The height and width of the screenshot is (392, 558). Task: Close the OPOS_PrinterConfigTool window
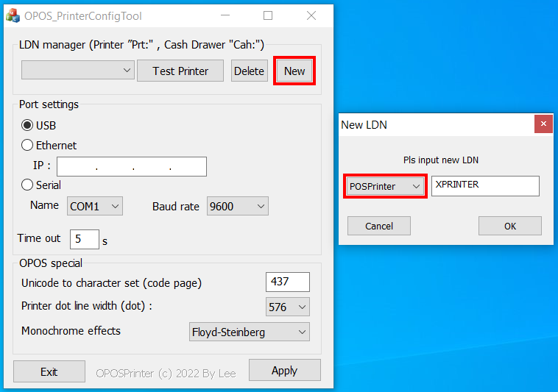(311, 15)
